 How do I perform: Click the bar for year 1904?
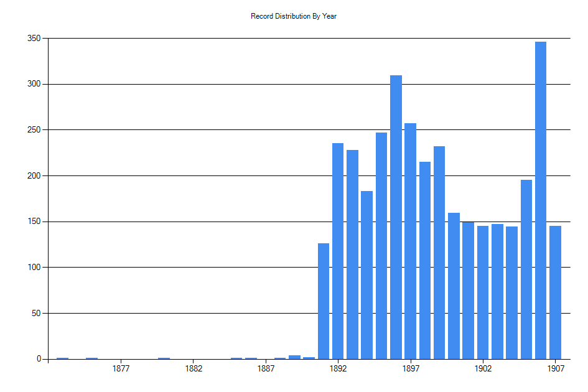(511, 292)
